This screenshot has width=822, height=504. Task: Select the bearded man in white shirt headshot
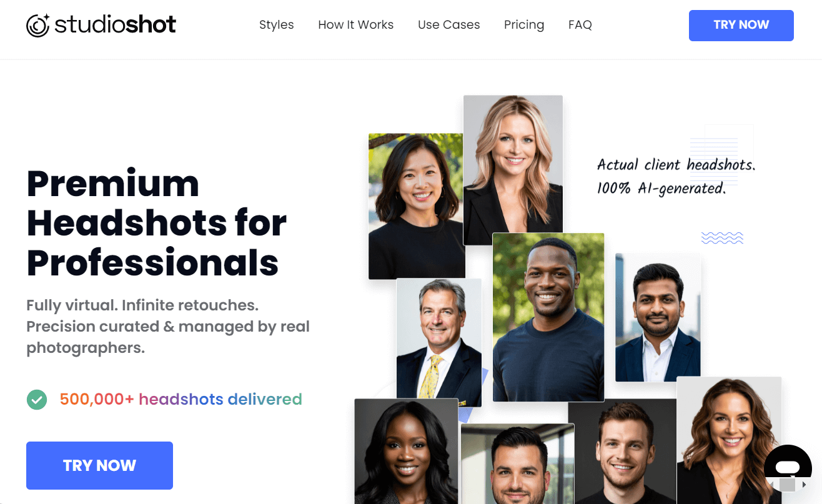[x=658, y=317]
